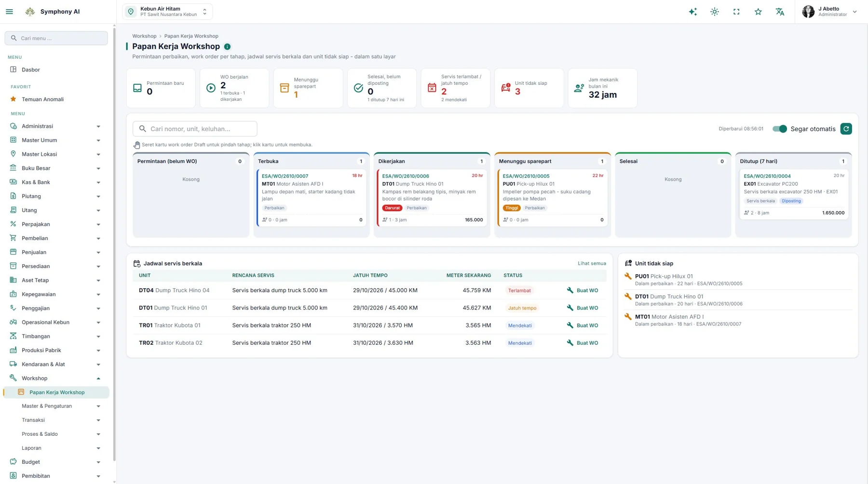Click the Lihat semua link
Viewport: 868px width, 484px height.
click(x=592, y=264)
